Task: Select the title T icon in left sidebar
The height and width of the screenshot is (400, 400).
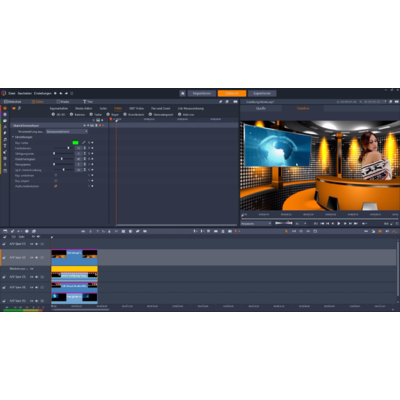Action: click(5, 146)
